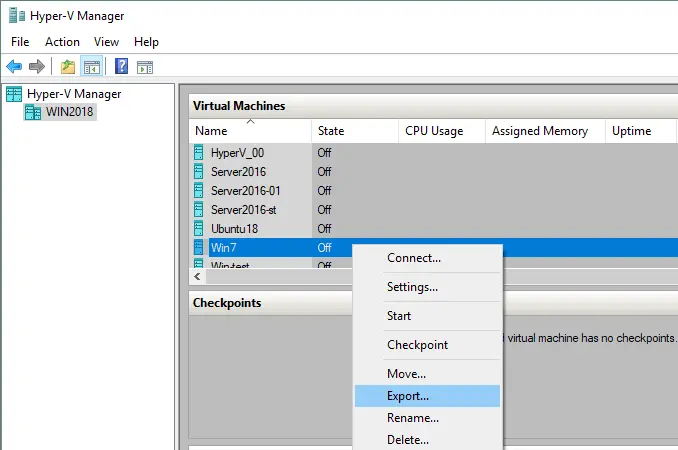Image resolution: width=678 pixels, height=450 pixels.
Task: Toggle the Show/Hide Action Pane icon
Action: click(x=145, y=67)
